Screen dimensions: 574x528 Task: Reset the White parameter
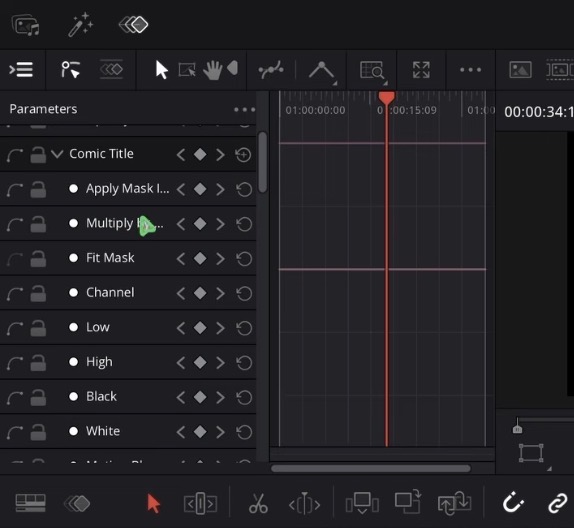244,432
